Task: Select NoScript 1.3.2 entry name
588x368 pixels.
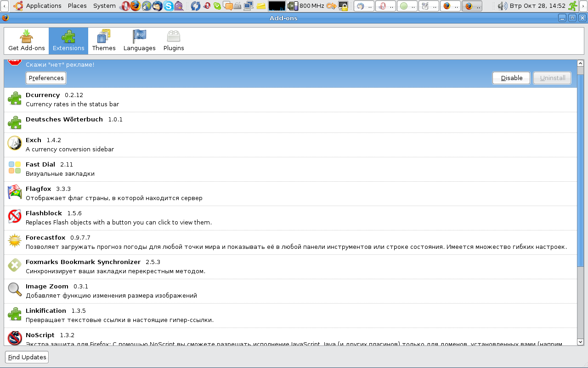Action: click(50, 335)
